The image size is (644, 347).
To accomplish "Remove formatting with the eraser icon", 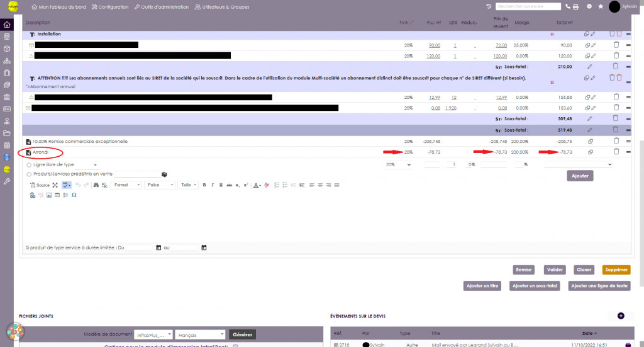I will (267, 185).
